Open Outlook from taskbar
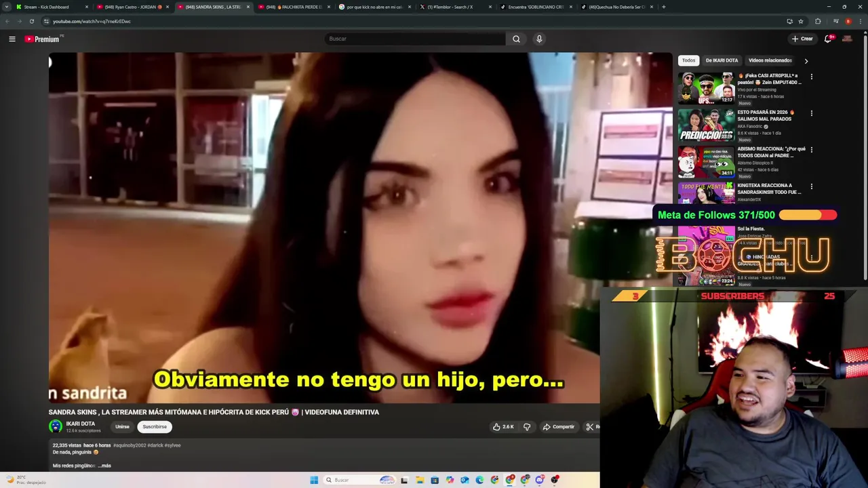The image size is (868, 488). click(x=465, y=480)
